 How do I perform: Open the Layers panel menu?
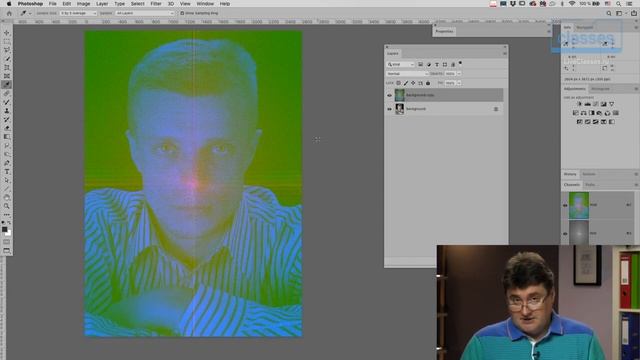[504, 53]
